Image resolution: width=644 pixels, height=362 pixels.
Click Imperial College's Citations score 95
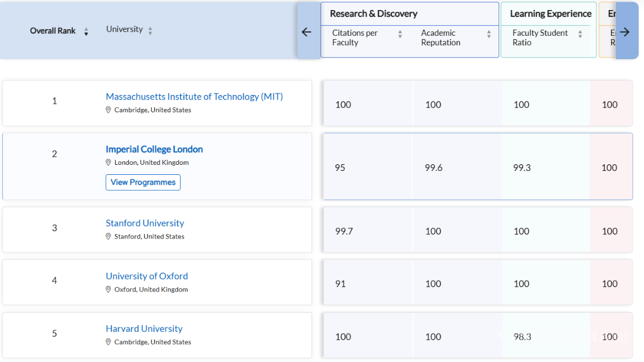point(340,168)
